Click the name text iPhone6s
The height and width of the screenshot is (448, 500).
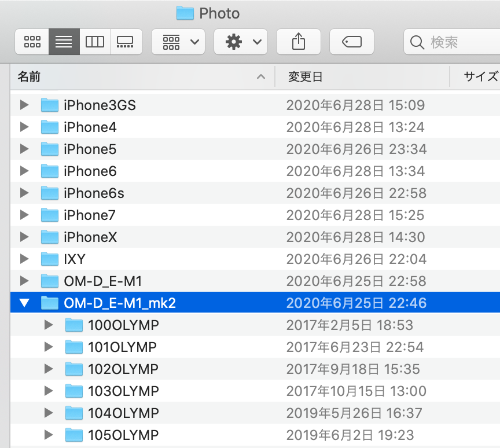94,193
